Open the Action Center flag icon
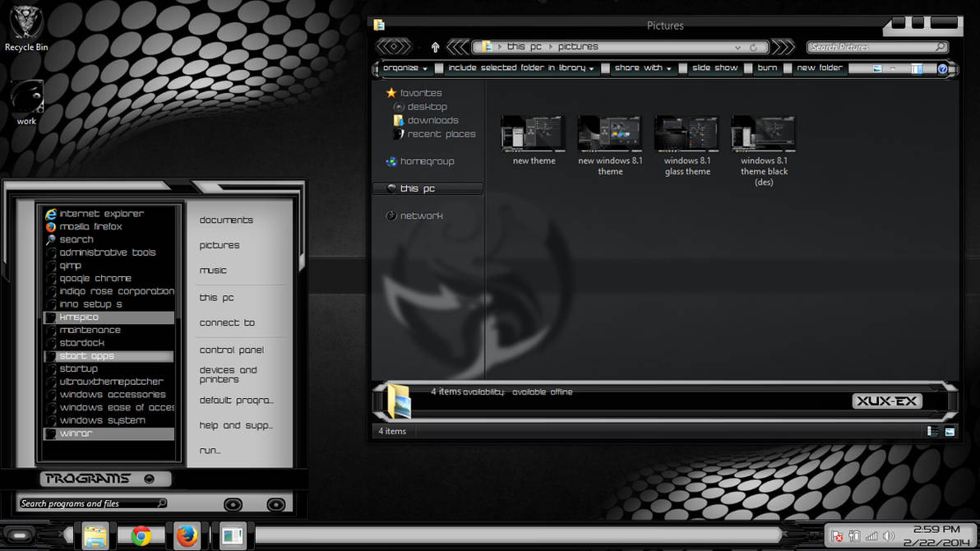The height and width of the screenshot is (551, 980). click(x=837, y=536)
